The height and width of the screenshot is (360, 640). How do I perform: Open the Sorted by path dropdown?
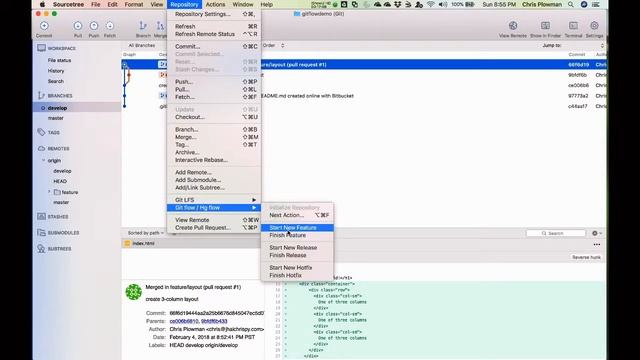click(x=146, y=233)
